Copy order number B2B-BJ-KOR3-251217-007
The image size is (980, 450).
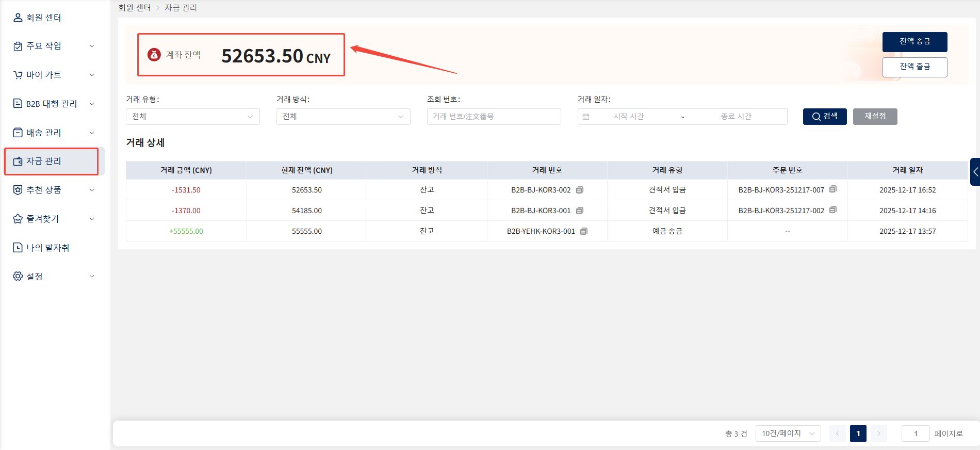point(833,189)
